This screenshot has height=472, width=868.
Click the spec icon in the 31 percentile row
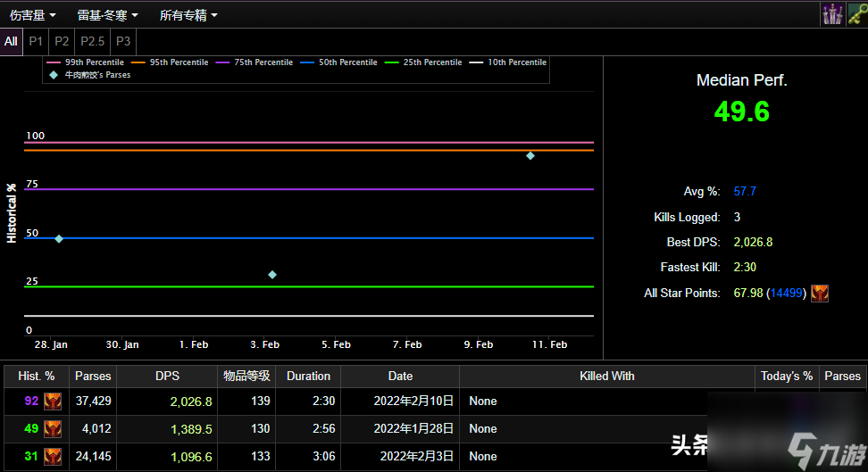(53, 457)
